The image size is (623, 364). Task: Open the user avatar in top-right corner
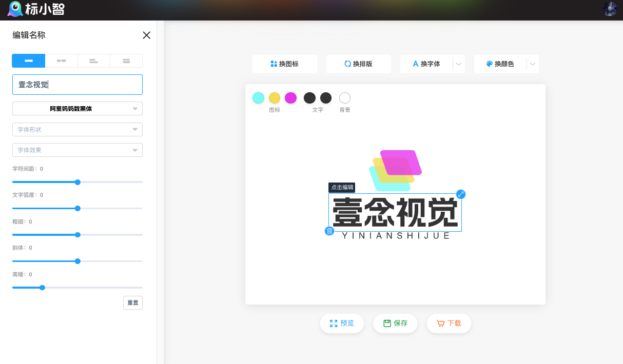[x=610, y=9]
